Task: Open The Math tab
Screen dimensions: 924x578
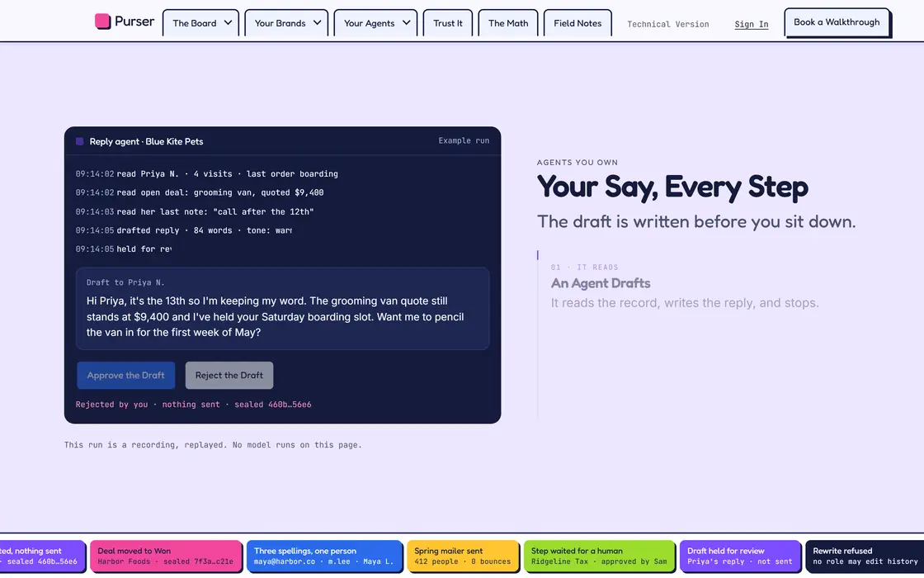Action: tap(508, 23)
